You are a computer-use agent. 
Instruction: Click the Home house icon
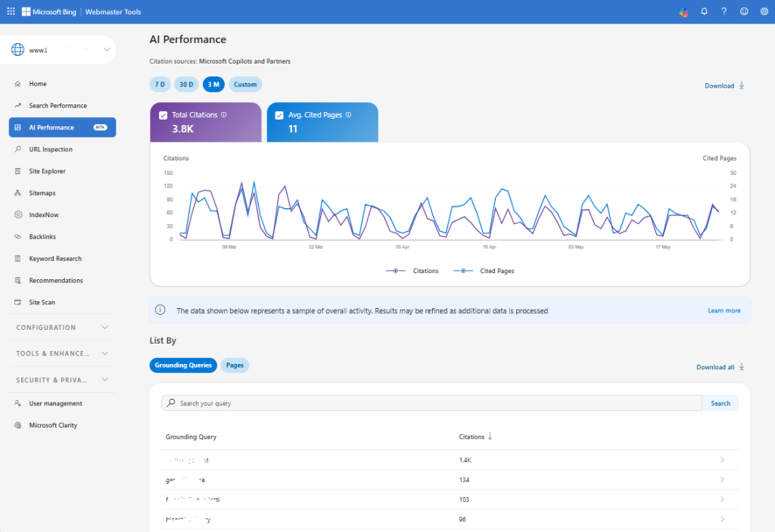click(x=18, y=84)
